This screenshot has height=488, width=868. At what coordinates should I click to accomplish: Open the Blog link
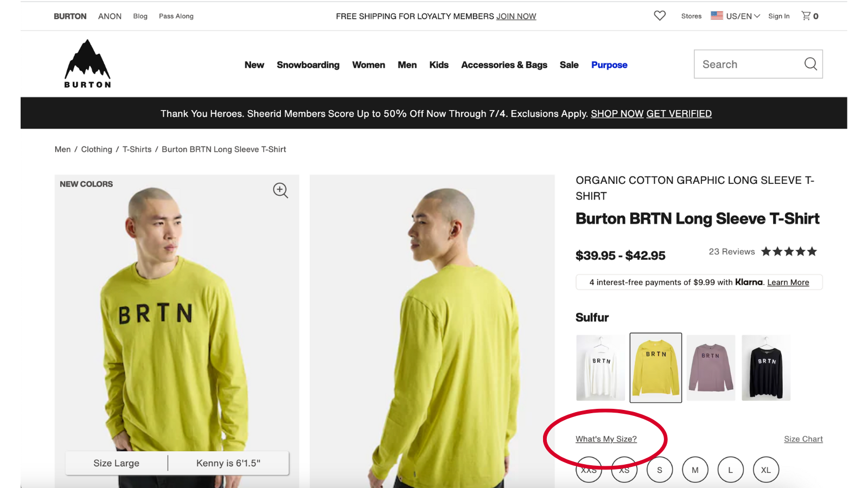pyautogui.click(x=140, y=16)
